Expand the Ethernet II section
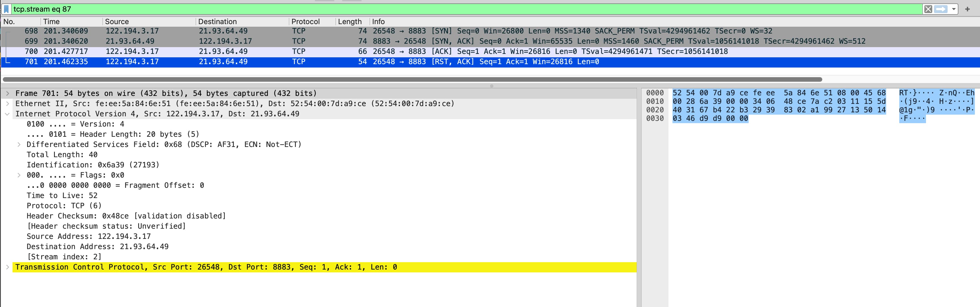The width and height of the screenshot is (980, 307). coord(7,104)
